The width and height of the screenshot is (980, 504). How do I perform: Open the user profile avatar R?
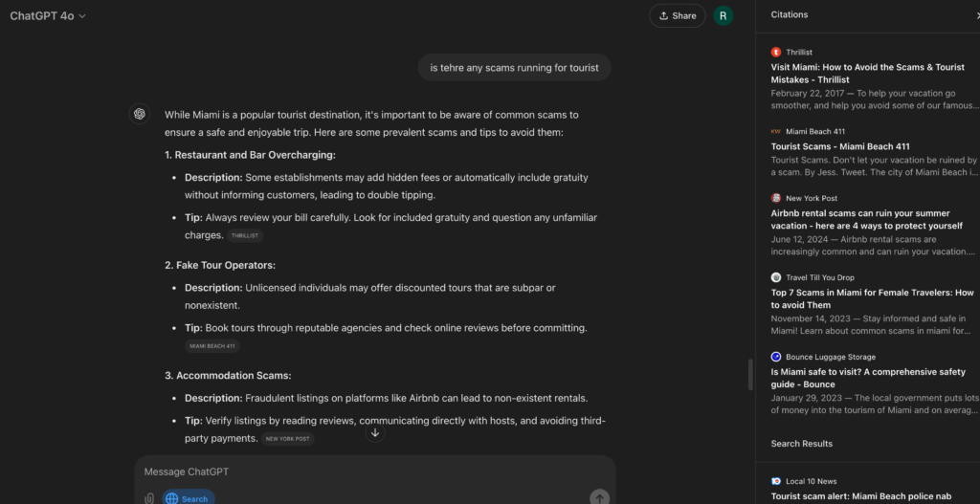[x=724, y=15]
